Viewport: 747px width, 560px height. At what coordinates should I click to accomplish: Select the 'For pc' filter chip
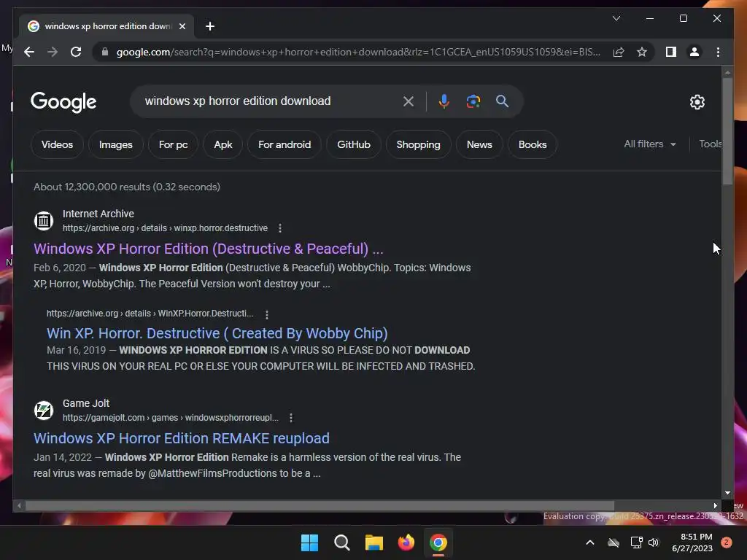(173, 144)
